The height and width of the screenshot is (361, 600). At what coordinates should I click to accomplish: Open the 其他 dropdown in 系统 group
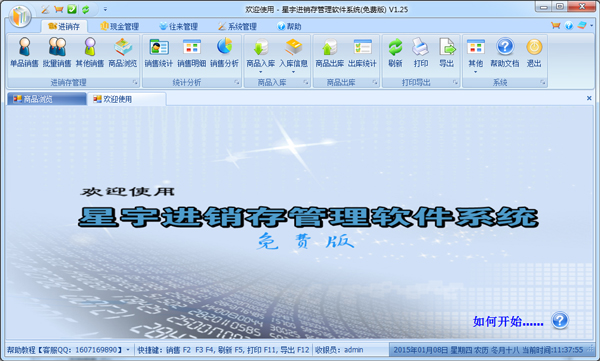[476, 56]
